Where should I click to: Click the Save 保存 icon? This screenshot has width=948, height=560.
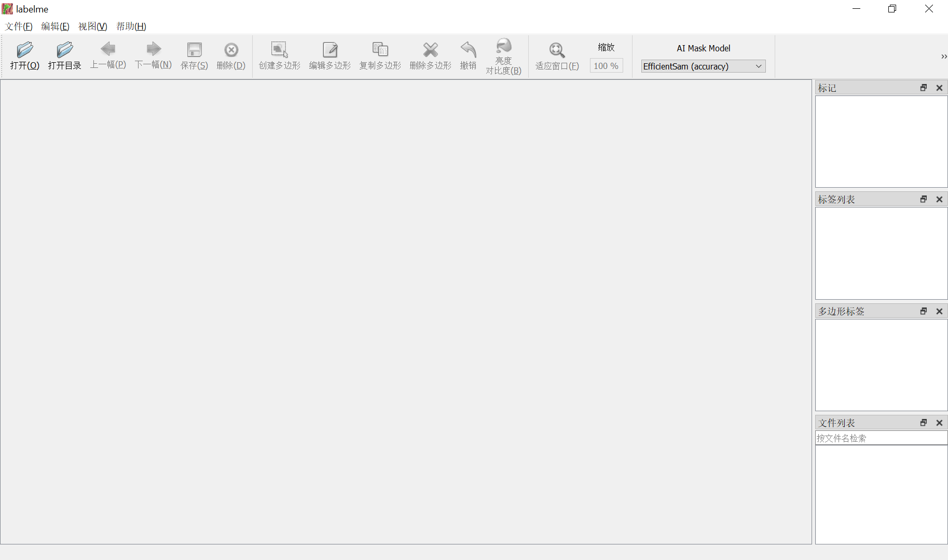point(194,50)
